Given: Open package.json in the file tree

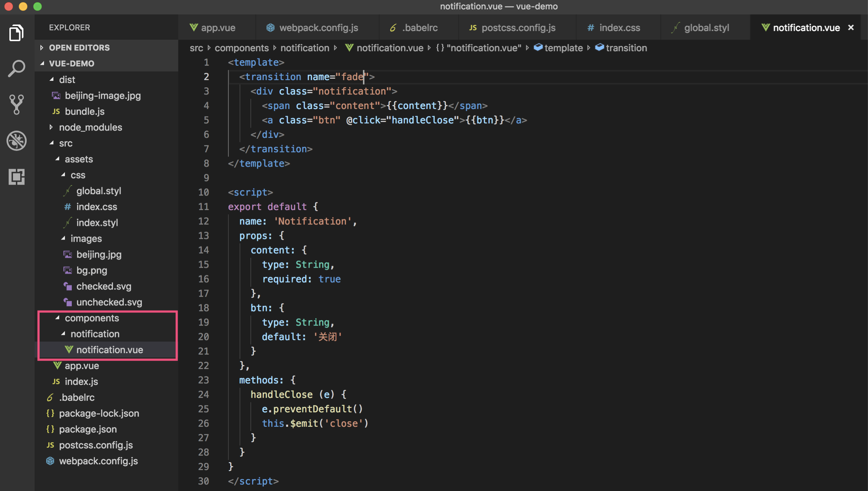Looking at the screenshot, I should pyautogui.click(x=88, y=429).
